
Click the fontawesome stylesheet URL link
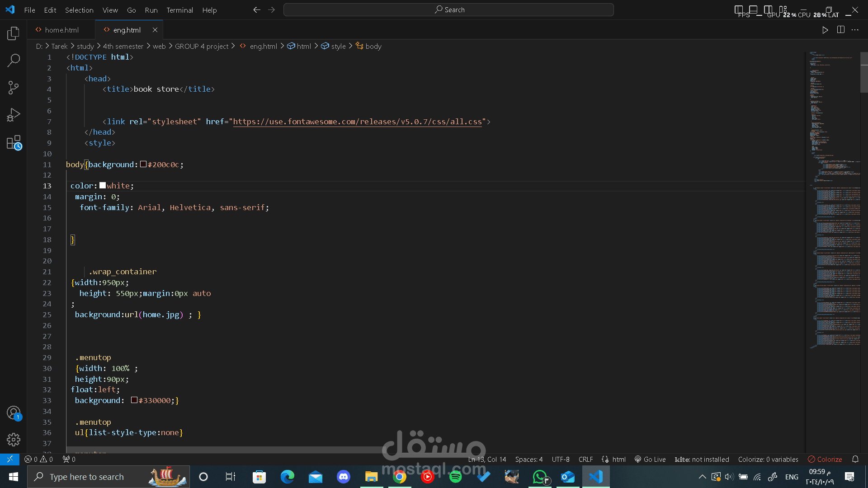pyautogui.click(x=357, y=122)
